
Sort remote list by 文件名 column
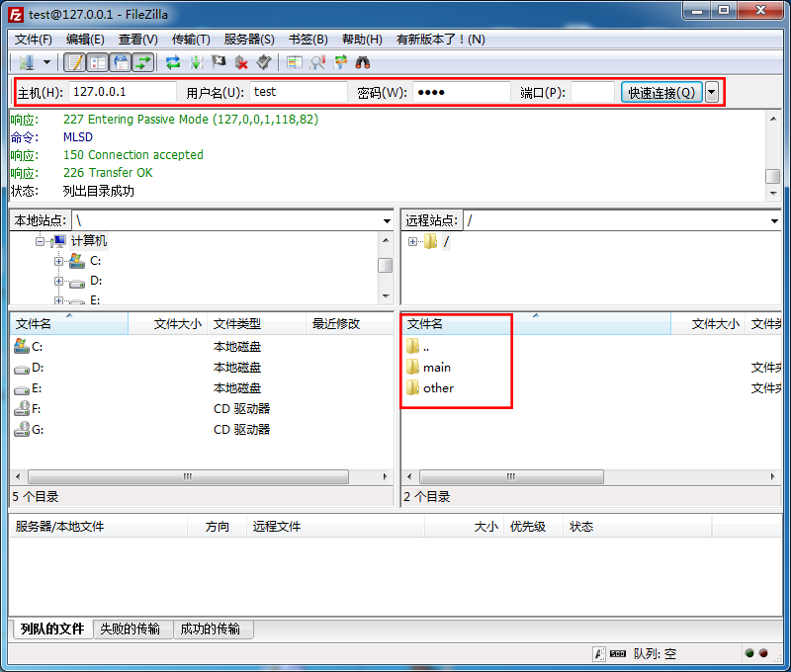click(536, 324)
